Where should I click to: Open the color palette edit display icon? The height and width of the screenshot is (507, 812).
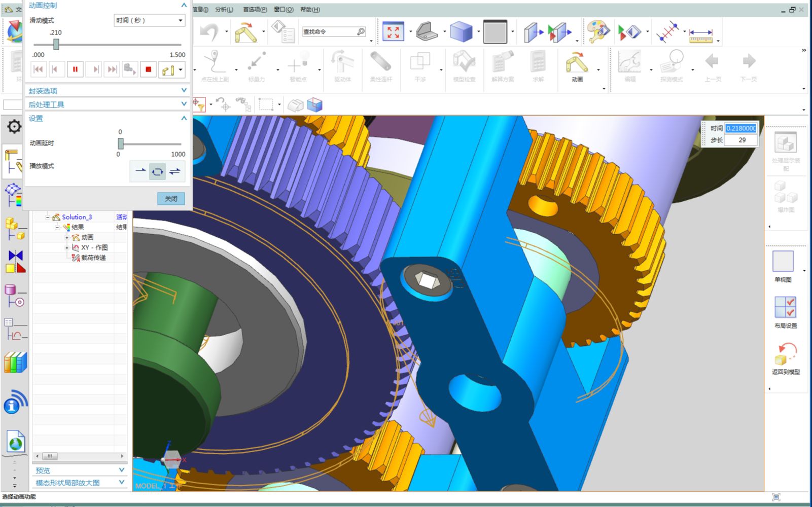point(598,31)
